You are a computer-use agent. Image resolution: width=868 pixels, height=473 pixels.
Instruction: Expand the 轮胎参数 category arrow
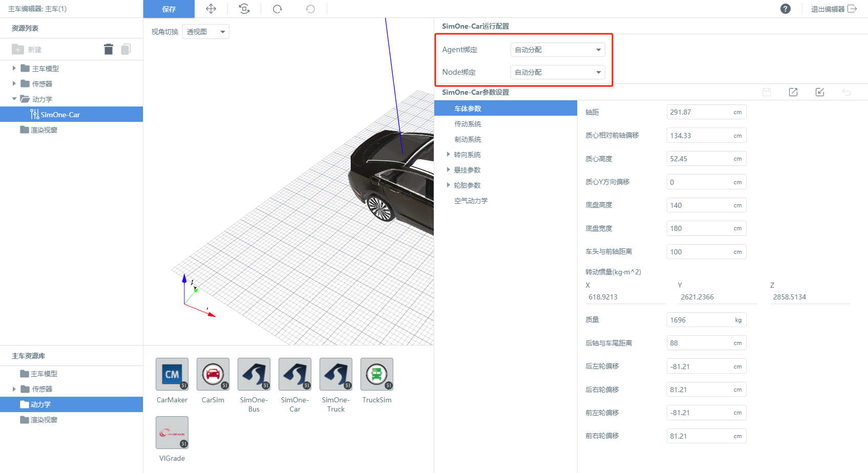point(449,185)
